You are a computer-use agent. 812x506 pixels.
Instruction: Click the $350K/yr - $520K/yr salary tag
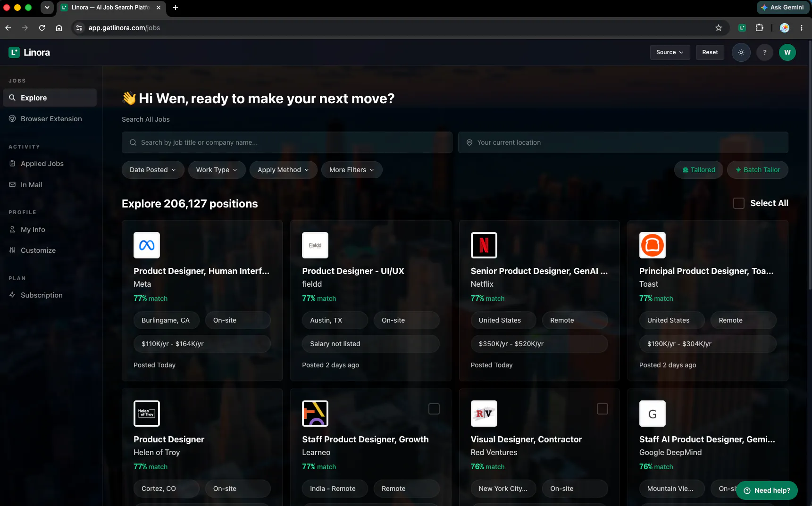click(539, 344)
